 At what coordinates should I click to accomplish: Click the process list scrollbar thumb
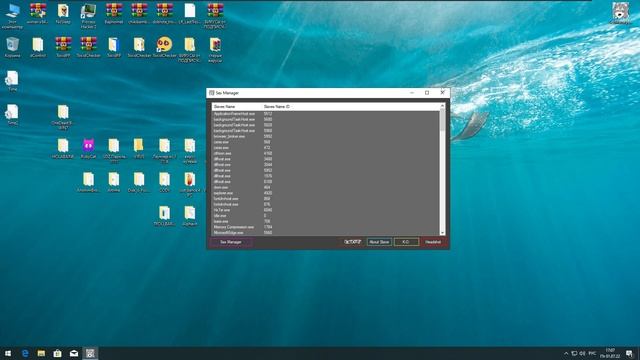(x=442, y=120)
